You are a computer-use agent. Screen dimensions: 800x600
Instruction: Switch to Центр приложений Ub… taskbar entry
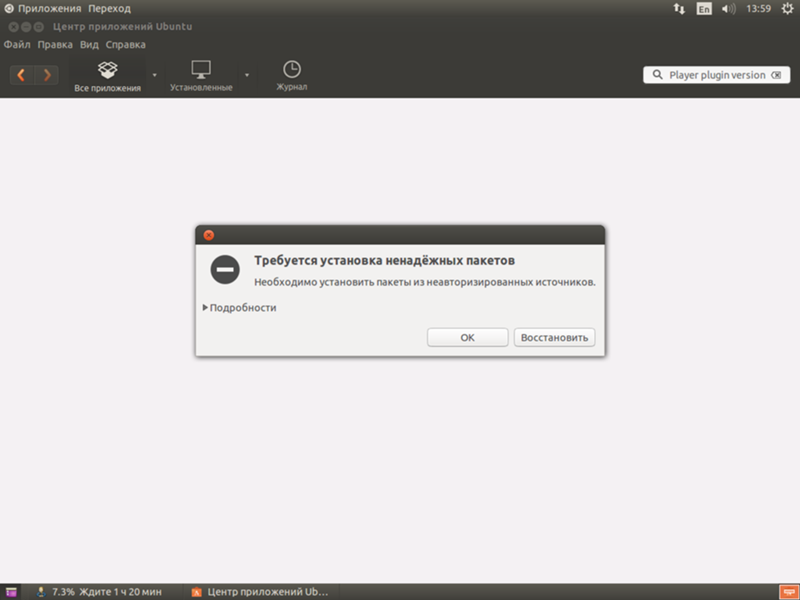click(x=260, y=592)
